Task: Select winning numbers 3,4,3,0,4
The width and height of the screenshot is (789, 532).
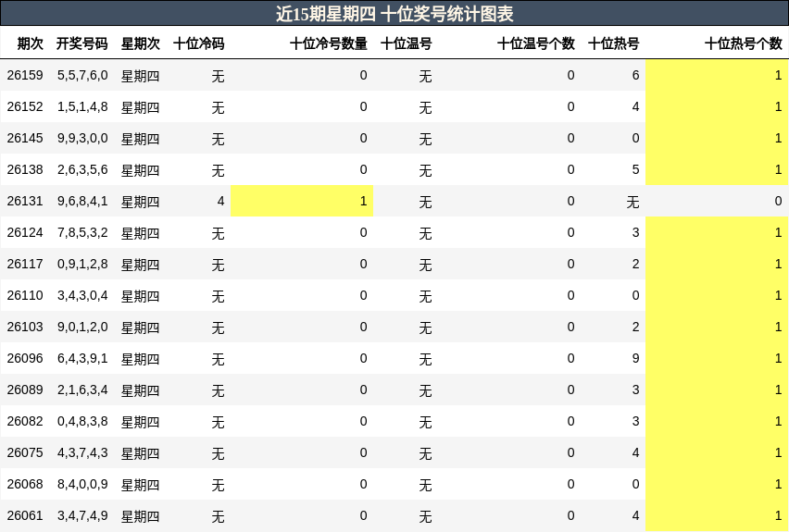Action: pyautogui.click(x=82, y=296)
